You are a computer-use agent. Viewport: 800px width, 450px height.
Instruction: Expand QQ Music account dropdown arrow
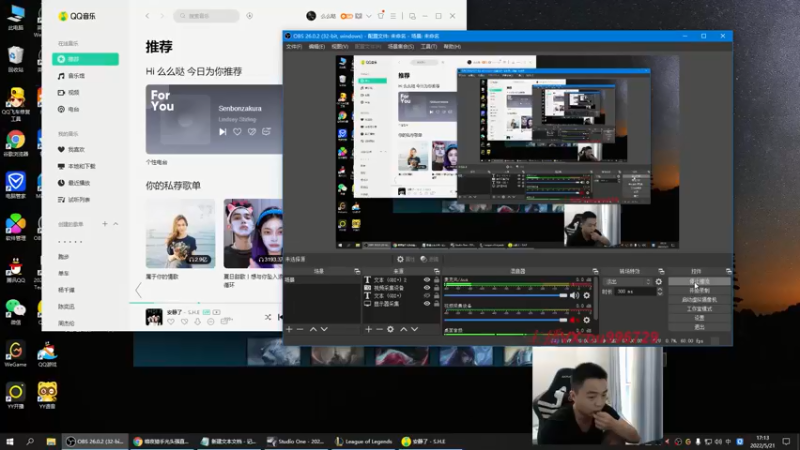368,16
